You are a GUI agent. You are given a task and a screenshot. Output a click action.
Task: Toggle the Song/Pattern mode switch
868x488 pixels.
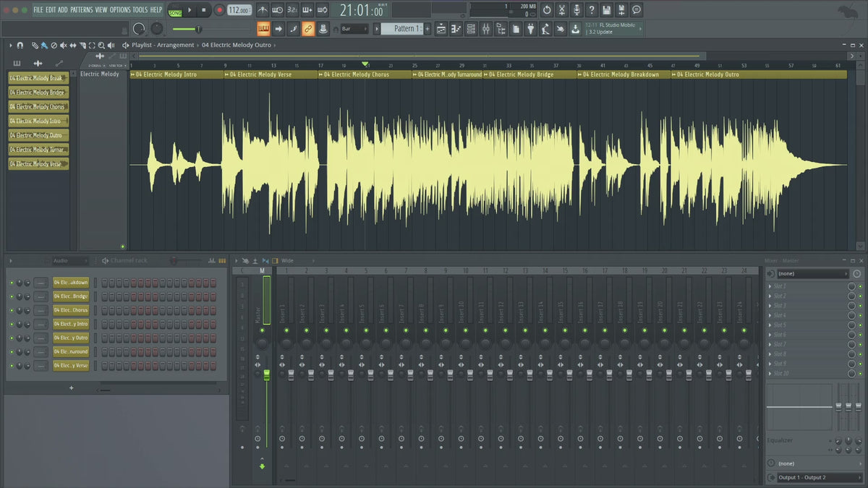pyautogui.click(x=175, y=10)
